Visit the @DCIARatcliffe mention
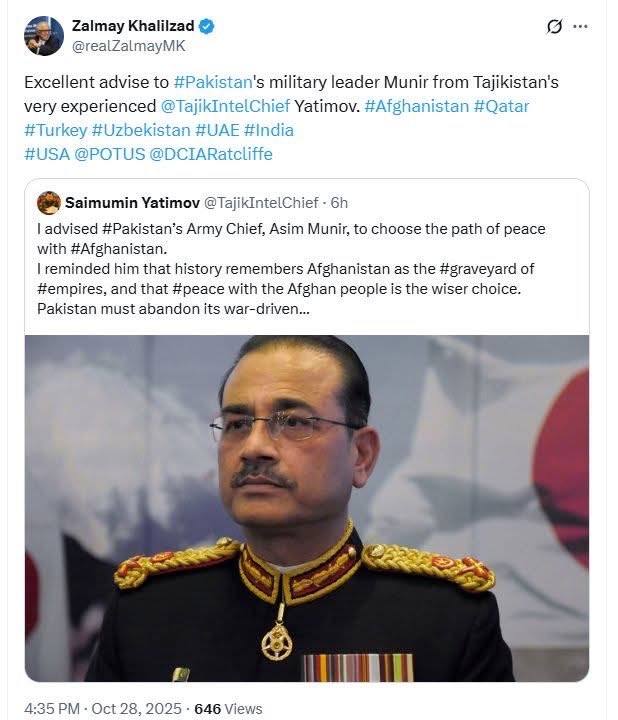618x720 pixels. click(x=210, y=154)
